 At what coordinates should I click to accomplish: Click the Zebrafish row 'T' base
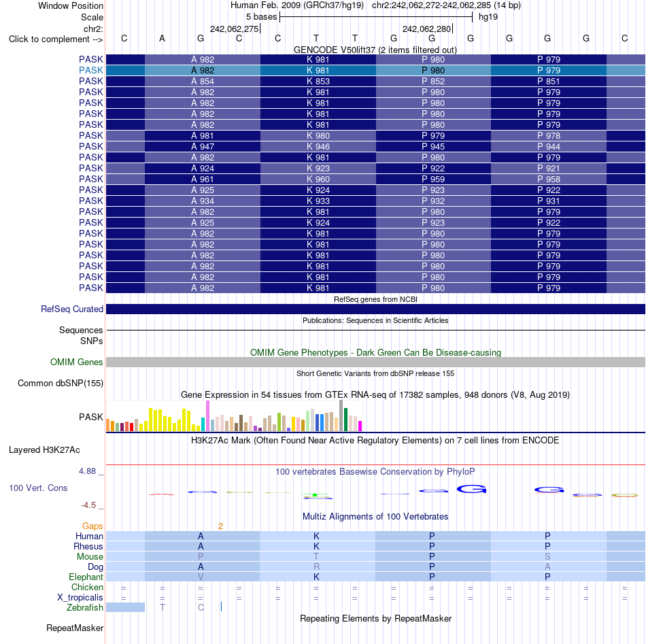(163, 608)
